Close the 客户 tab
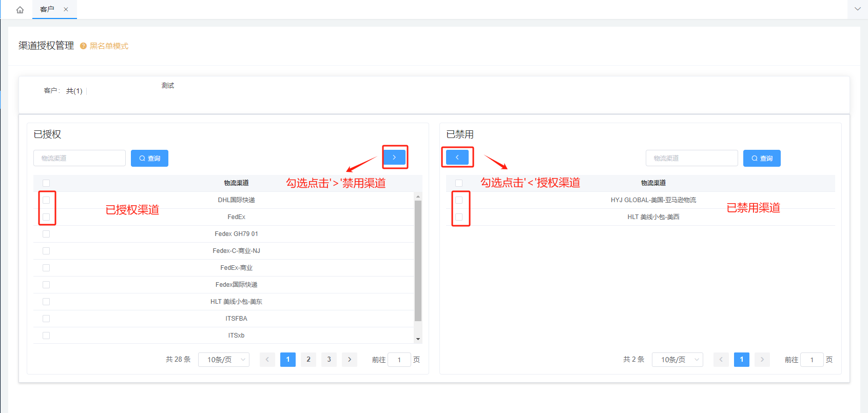 pos(66,9)
